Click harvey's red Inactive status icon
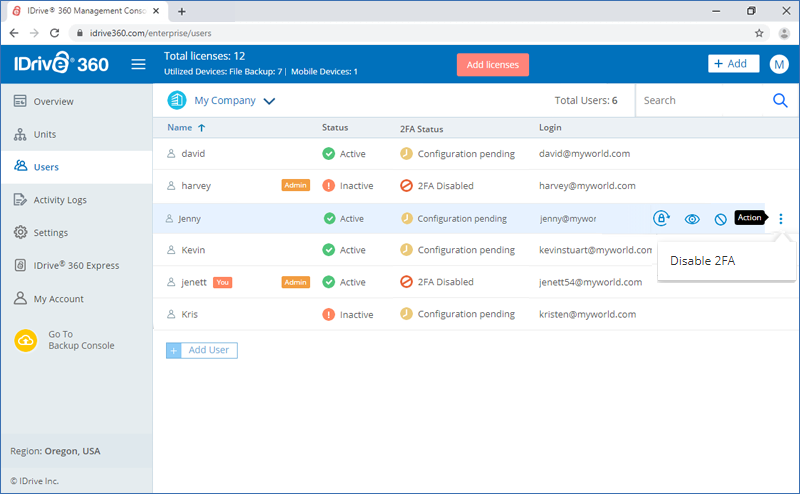 coord(329,186)
